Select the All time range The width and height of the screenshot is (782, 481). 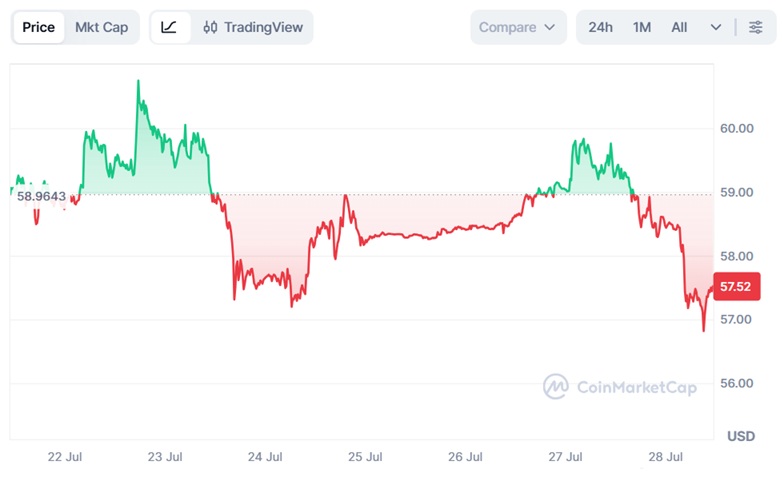coord(679,27)
